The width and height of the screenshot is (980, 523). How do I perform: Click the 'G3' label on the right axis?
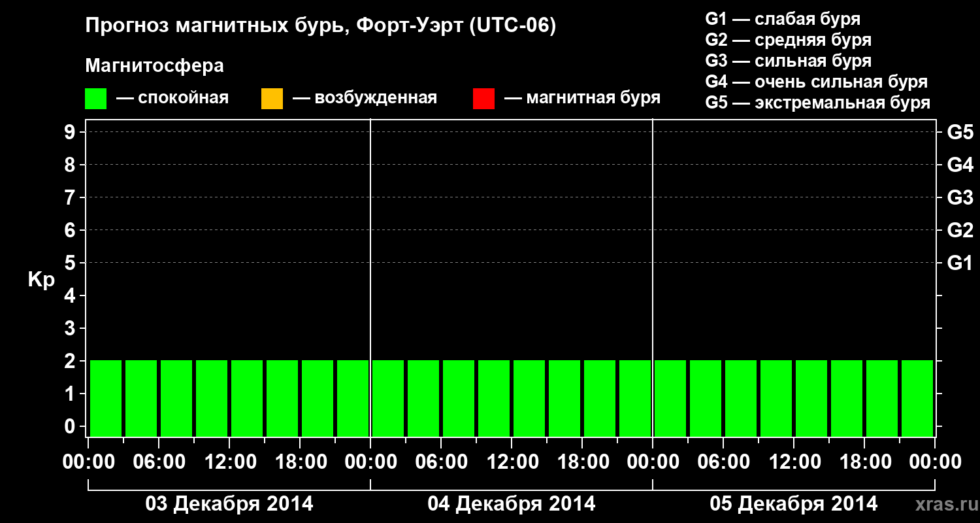960,197
